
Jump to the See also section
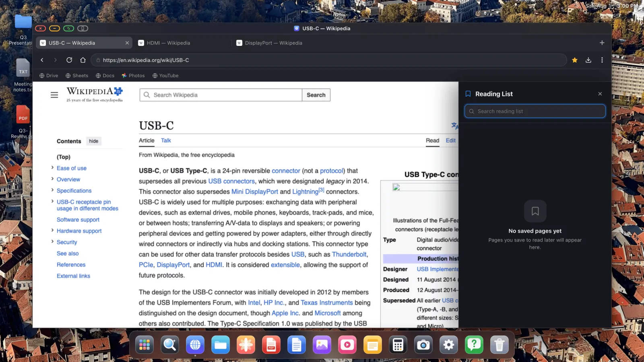point(68,253)
